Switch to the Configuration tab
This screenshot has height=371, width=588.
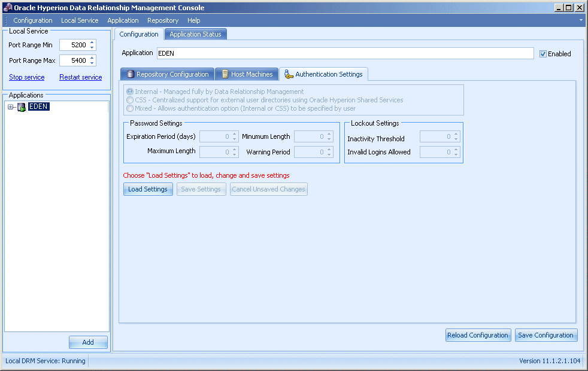(139, 34)
